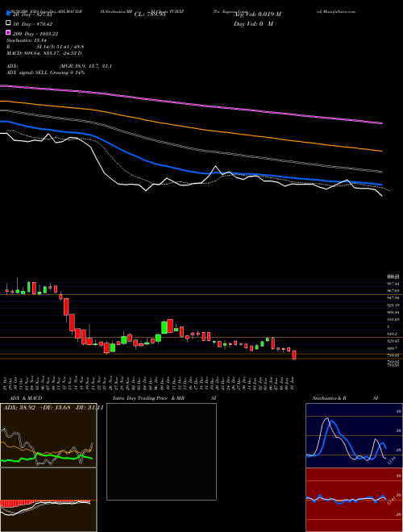This screenshot has height=532, width=403.
Task: Open the blue Stochastics chart panel
Action: [354, 435]
